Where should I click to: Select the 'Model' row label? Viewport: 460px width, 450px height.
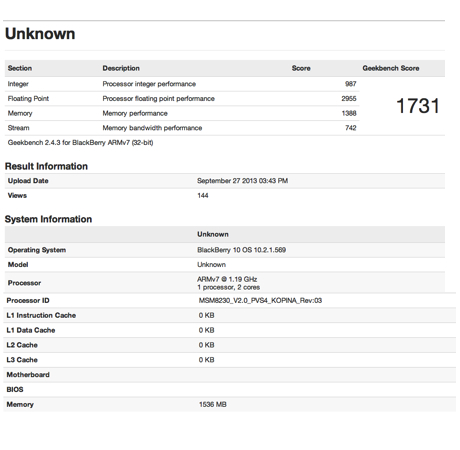[18, 265]
